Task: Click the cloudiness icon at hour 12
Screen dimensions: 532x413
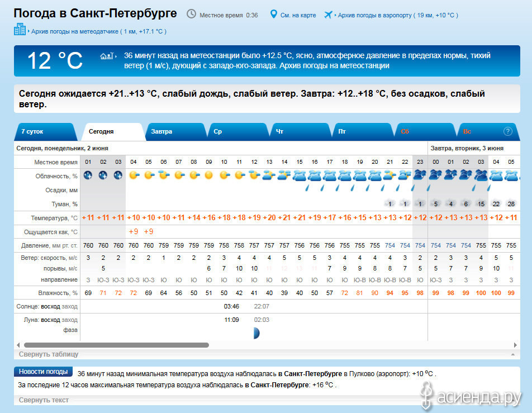Action: [x=254, y=175]
